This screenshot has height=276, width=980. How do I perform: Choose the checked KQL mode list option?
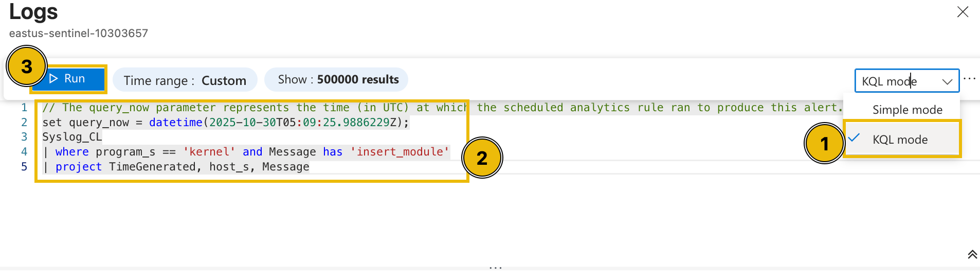click(900, 140)
